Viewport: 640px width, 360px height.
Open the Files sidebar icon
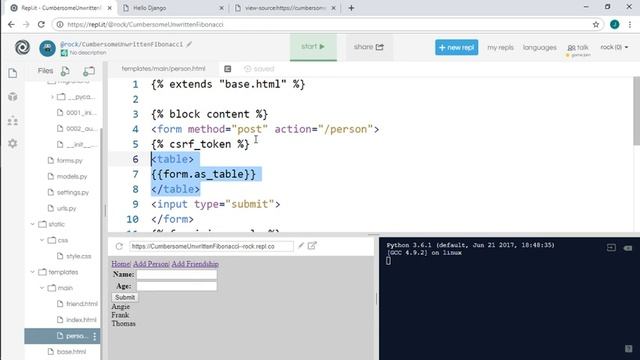click(13, 73)
